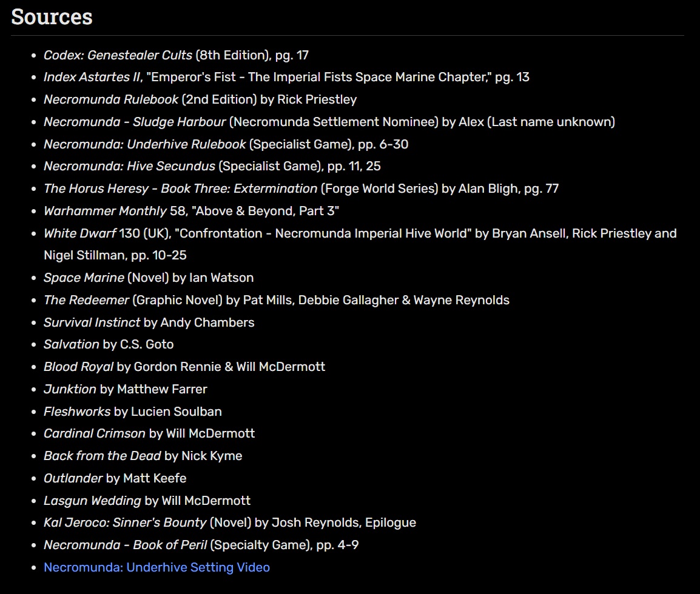The height and width of the screenshot is (594, 700).
Task: Click Space Marine novel by Ian Watson
Action: (149, 278)
